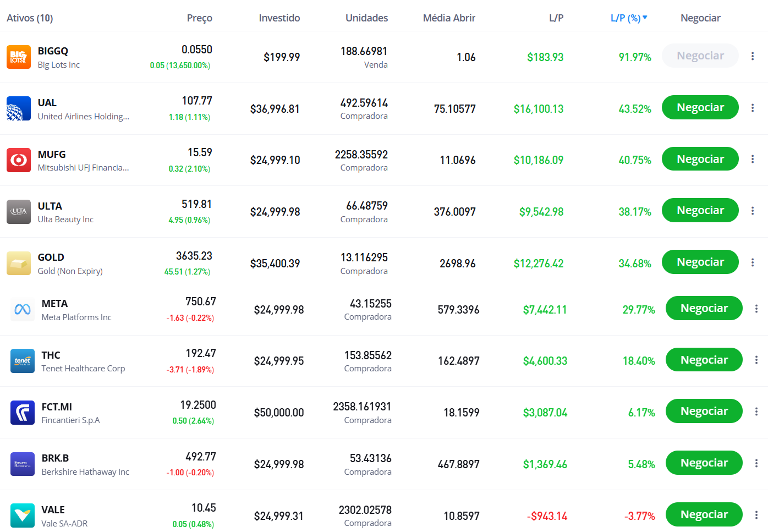Click the Fincantieri FCT.MI logo icon
Viewport: 768px width, 532px height.
(23, 413)
